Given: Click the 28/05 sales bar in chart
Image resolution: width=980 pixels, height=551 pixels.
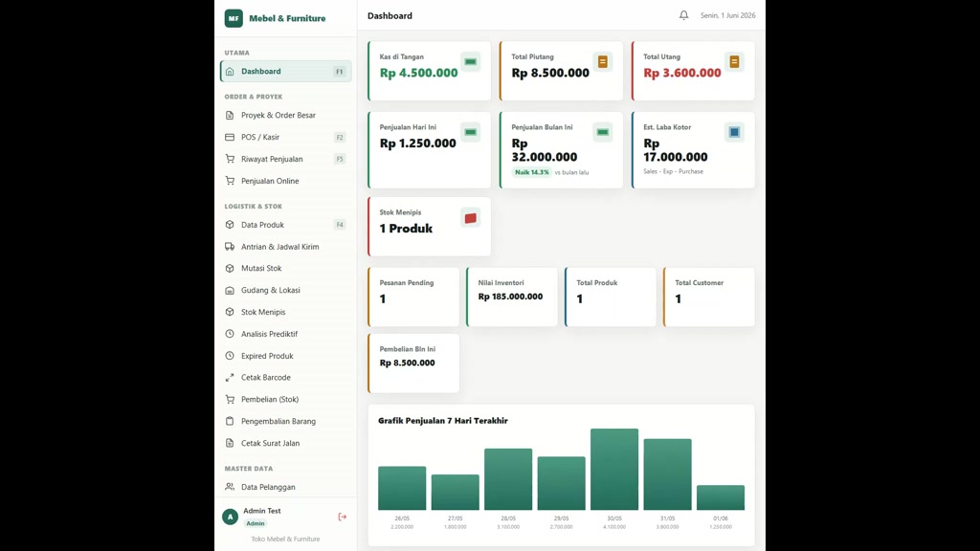Looking at the screenshot, I should coord(508,479).
